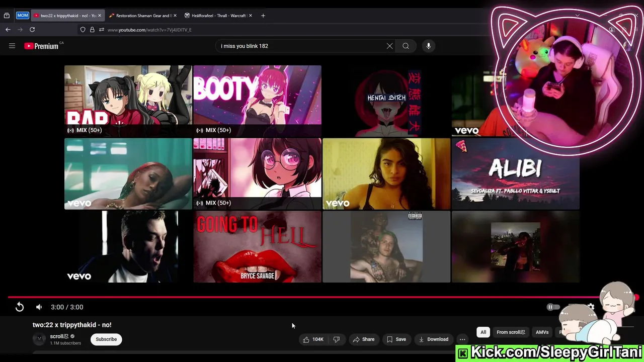Open the parental advisory album video
The image size is (644, 362).
(386, 247)
